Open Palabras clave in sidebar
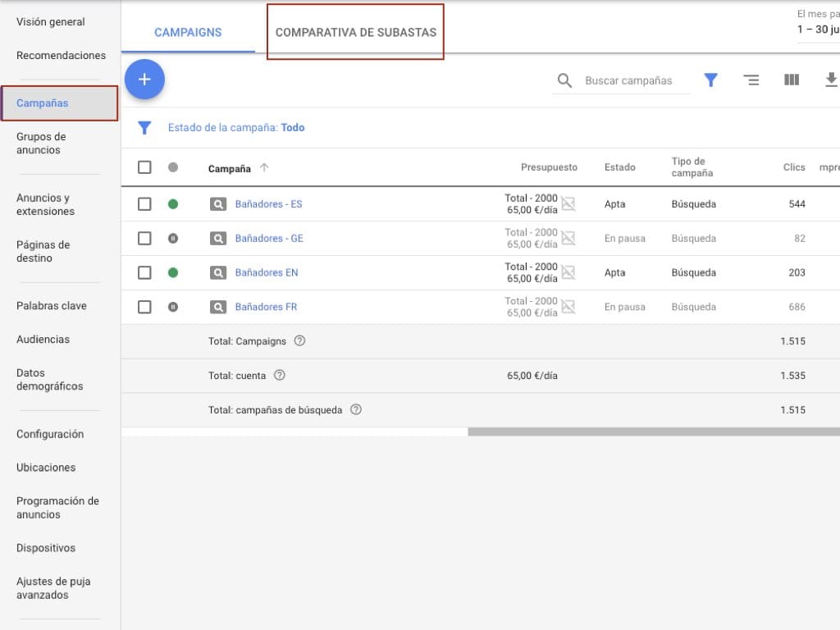 pyautogui.click(x=51, y=306)
